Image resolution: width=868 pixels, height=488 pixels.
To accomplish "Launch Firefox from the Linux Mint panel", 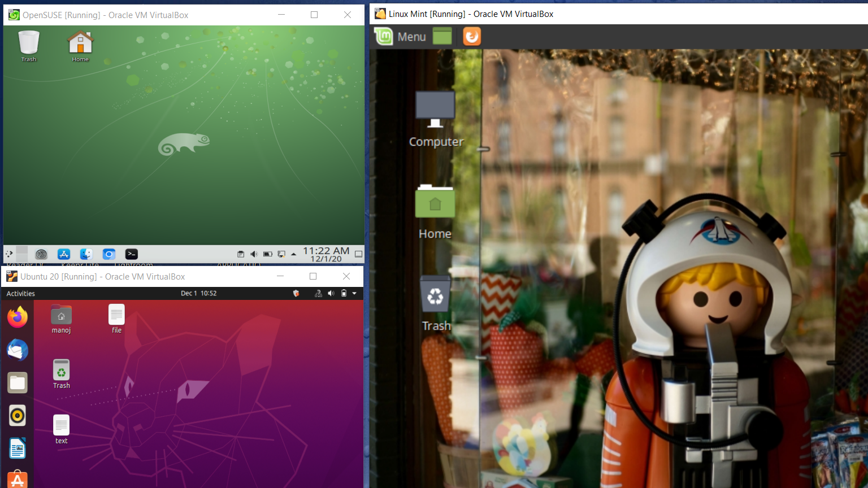I will 471,36.
